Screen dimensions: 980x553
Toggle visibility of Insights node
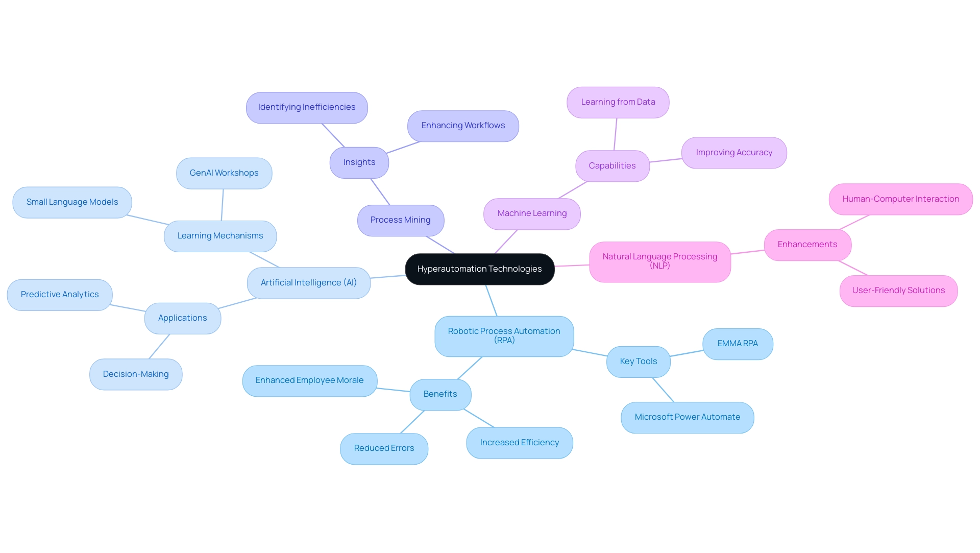pyautogui.click(x=359, y=162)
